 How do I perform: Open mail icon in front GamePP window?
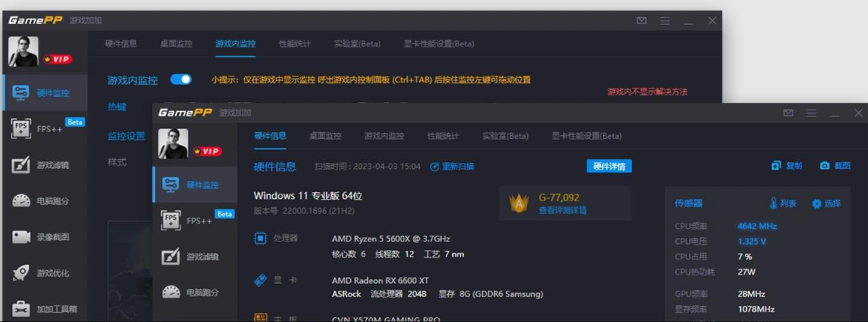pos(788,113)
